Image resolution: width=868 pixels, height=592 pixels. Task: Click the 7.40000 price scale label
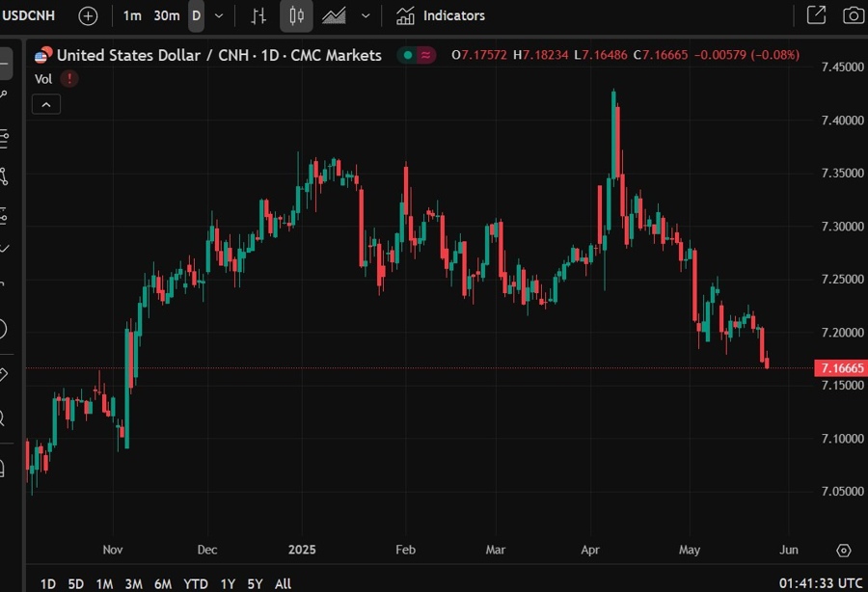click(x=843, y=121)
